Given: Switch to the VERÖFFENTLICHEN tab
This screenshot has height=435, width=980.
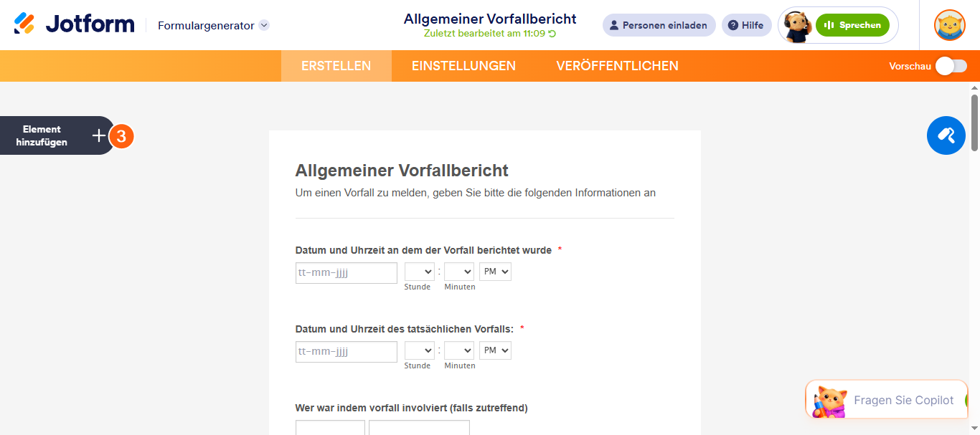Looking at the screenshot, I should (617, 66).
